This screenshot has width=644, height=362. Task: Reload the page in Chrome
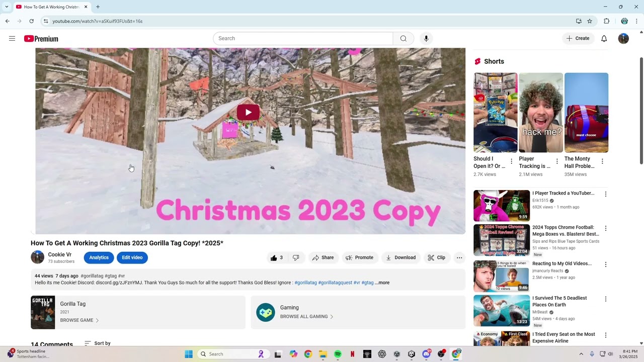tap(31, 21)
